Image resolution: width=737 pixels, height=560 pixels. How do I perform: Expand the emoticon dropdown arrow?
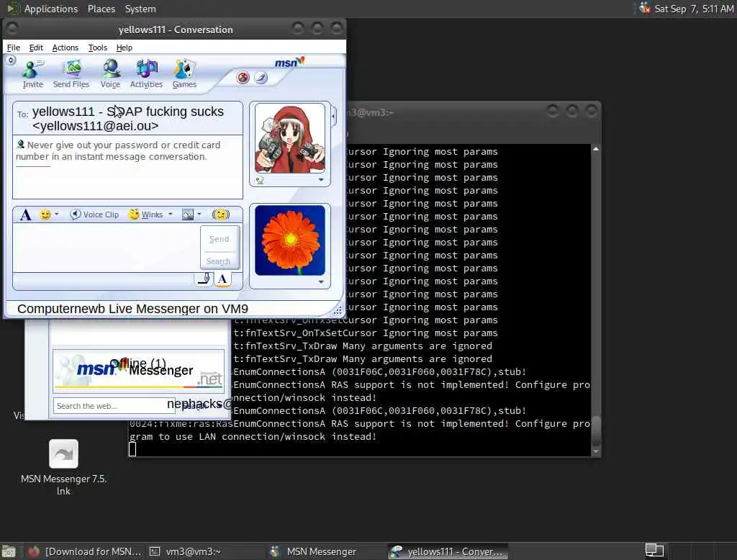(56, 214)
